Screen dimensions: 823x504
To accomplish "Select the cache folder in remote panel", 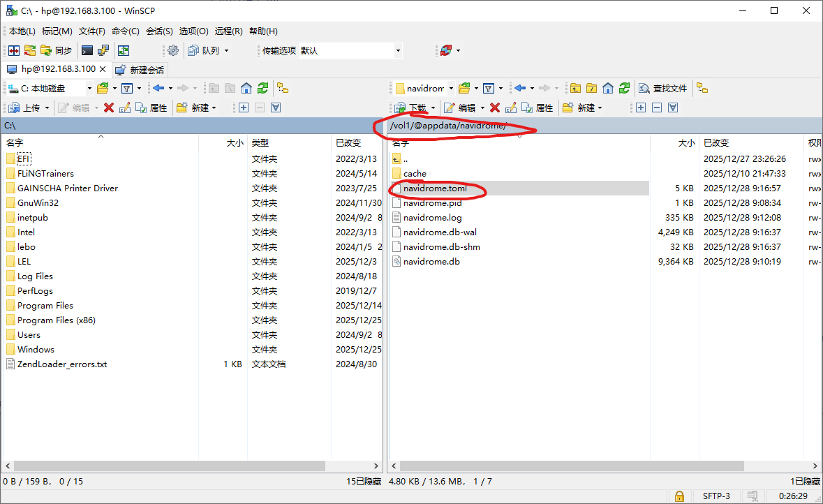I will click(x=415, y=173).
